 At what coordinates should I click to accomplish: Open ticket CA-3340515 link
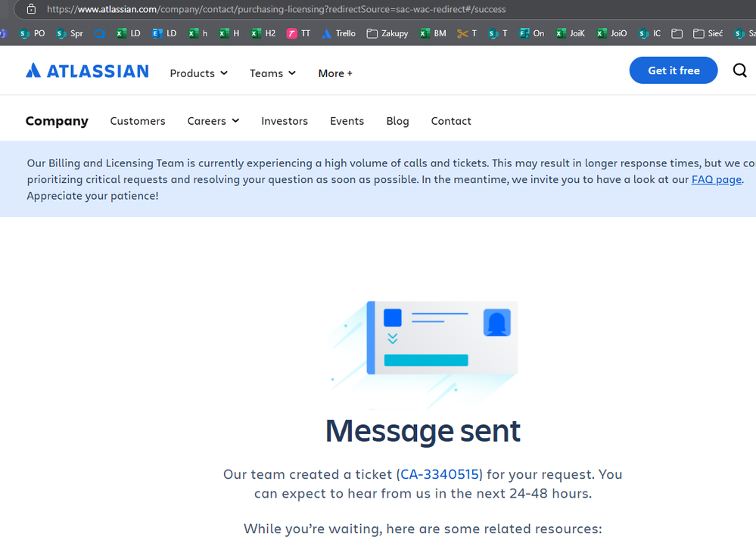point(439,475)
